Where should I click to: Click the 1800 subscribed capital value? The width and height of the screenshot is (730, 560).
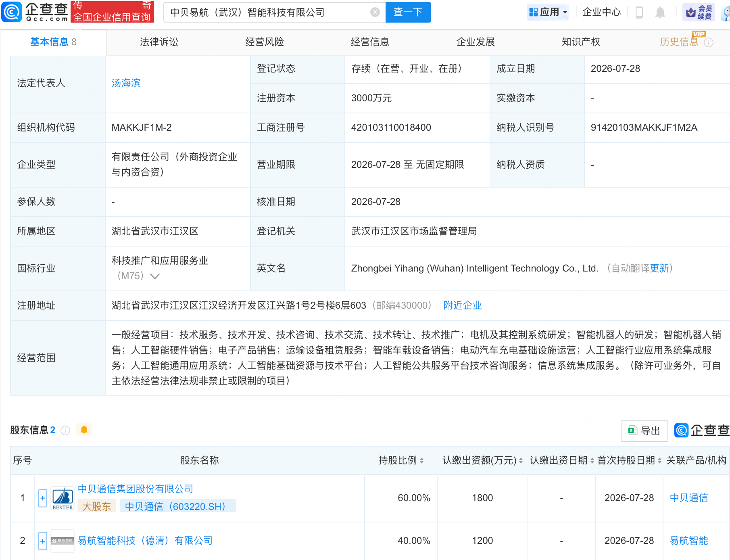pyautogui.click(x=482, y=498)
